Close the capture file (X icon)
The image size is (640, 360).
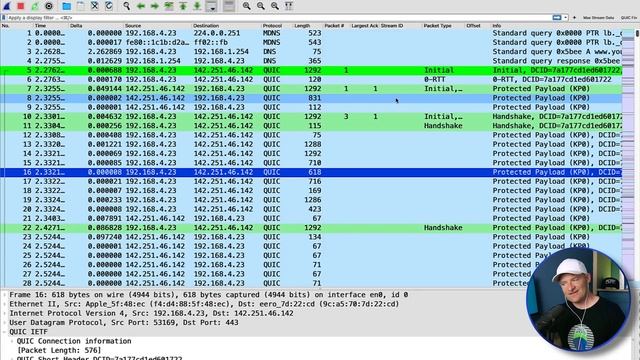point(95,6)
